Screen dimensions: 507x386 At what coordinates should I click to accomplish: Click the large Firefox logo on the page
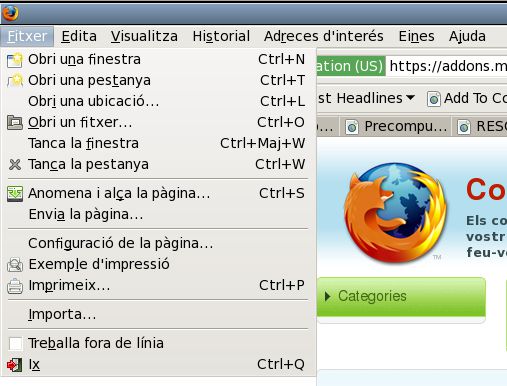(395, 213)
